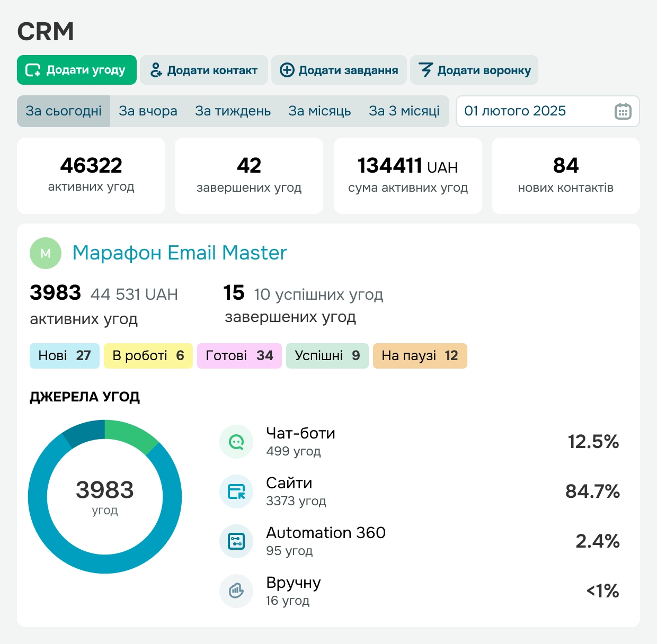Open the calendar icon in the date field
The image size is (657, 644).
623,111
